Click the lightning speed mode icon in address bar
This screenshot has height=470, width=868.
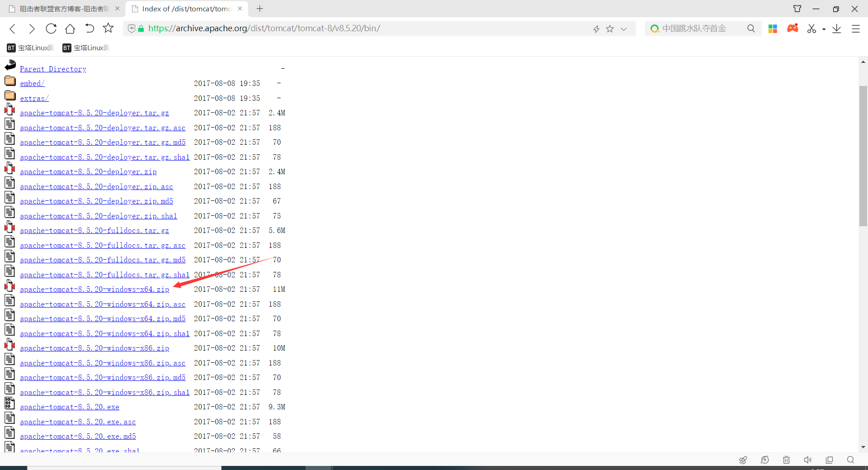tap(596, 29)
